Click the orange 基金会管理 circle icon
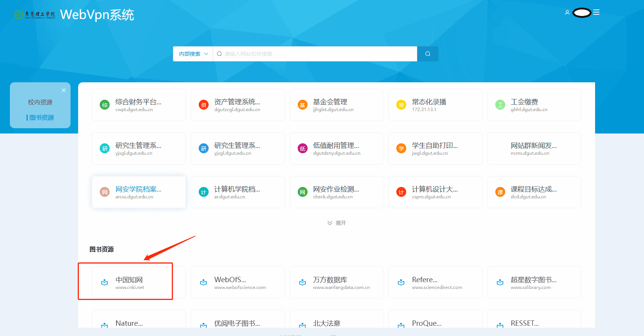 pos(302,105)
